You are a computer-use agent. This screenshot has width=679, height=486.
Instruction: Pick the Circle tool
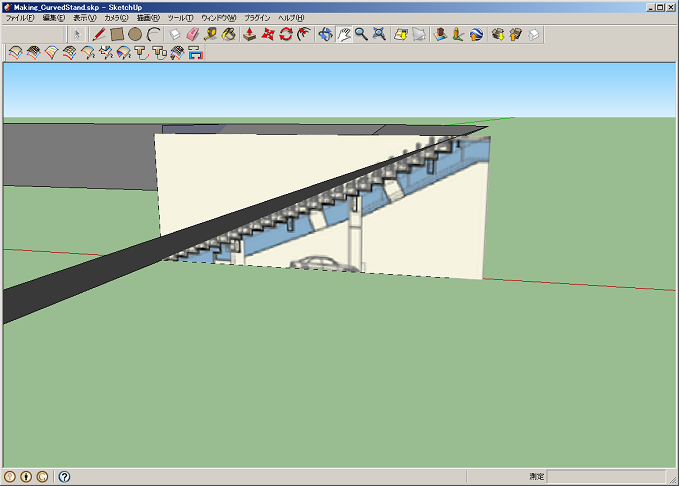[x=135, y=34]
